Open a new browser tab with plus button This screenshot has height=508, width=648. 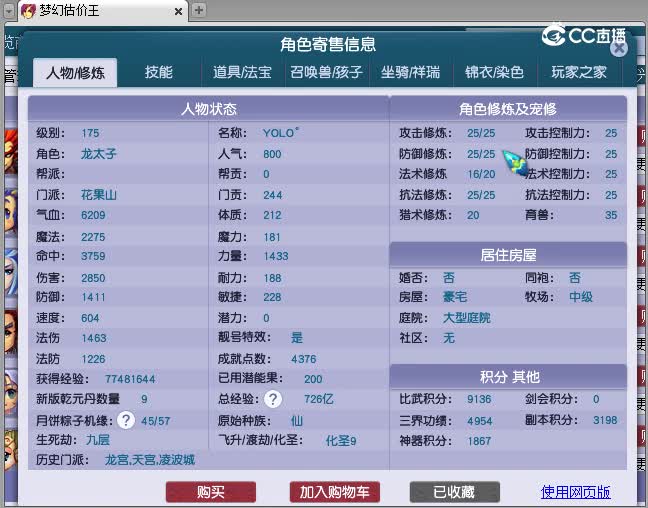199,10
